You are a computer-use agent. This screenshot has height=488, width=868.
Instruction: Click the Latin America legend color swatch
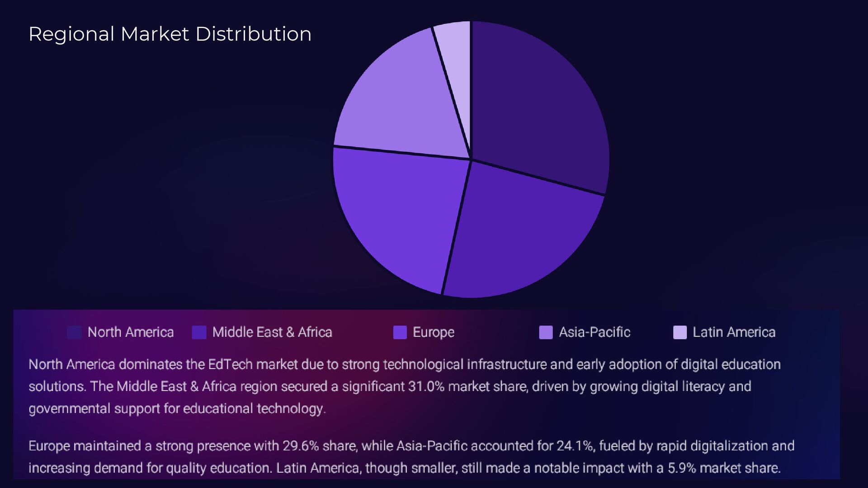pyautogui.click(x=679, y=332)
